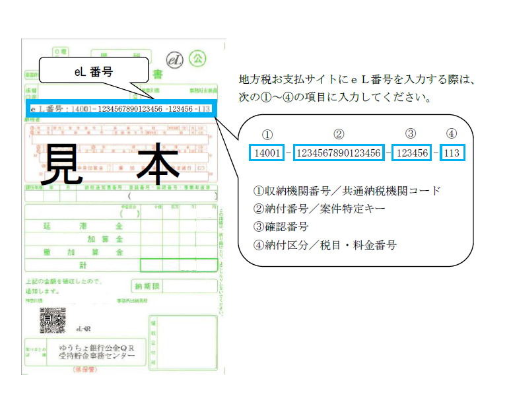Click the "eL 番号" callout label

[x=94, y=71]
